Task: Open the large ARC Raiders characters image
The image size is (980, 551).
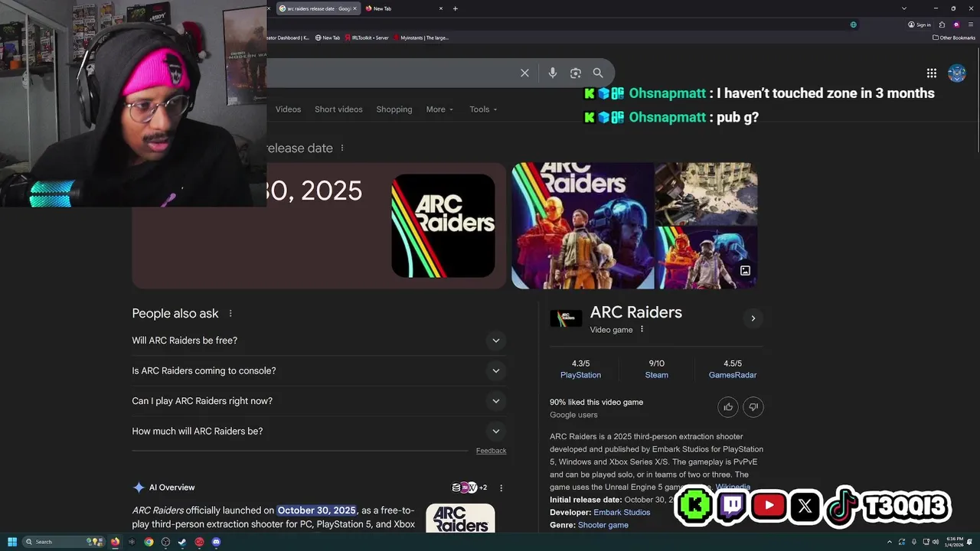Action: 583,226
